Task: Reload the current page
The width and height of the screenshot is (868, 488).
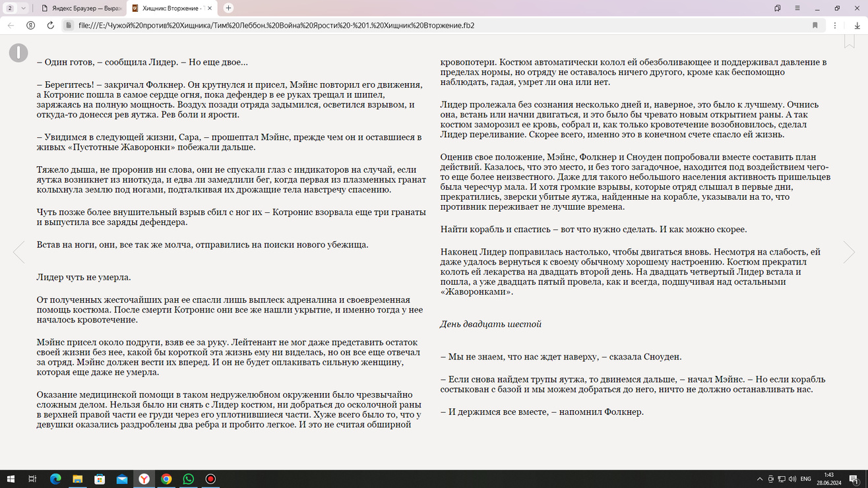Action: 50,25
